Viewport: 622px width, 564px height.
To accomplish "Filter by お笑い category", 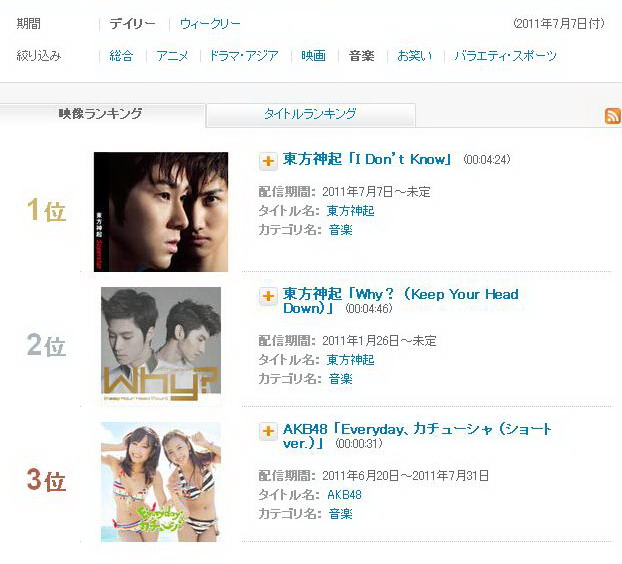I will tap(415, 56).
